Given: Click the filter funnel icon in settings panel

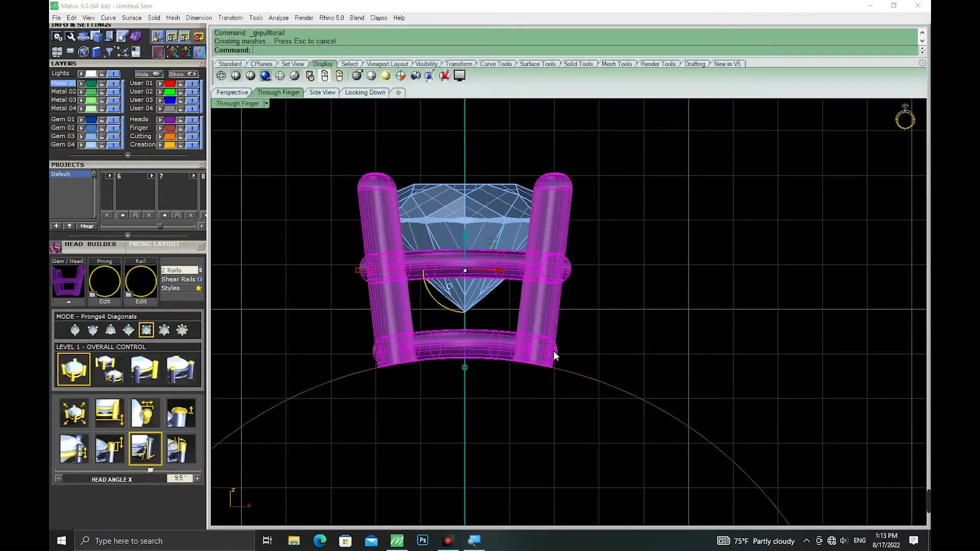Looking at the screenshot, I should tap(109, 52).
